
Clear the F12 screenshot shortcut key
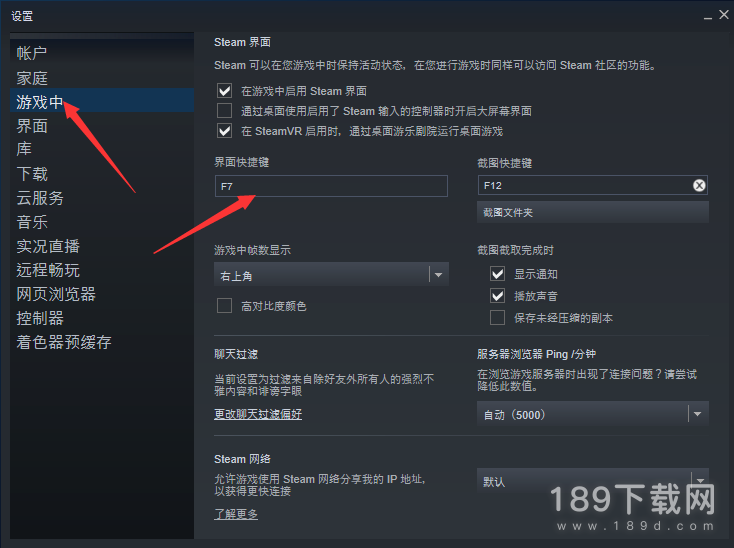[x=699, y=186]
